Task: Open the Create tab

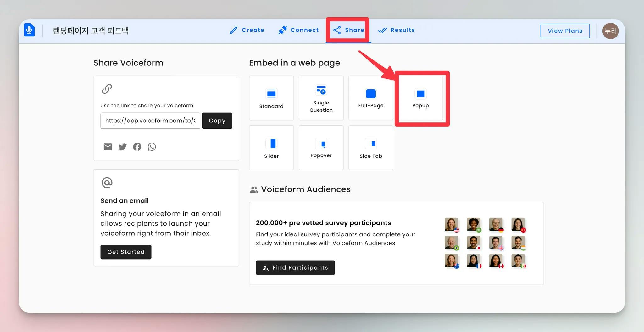Action: coord(247,30)
